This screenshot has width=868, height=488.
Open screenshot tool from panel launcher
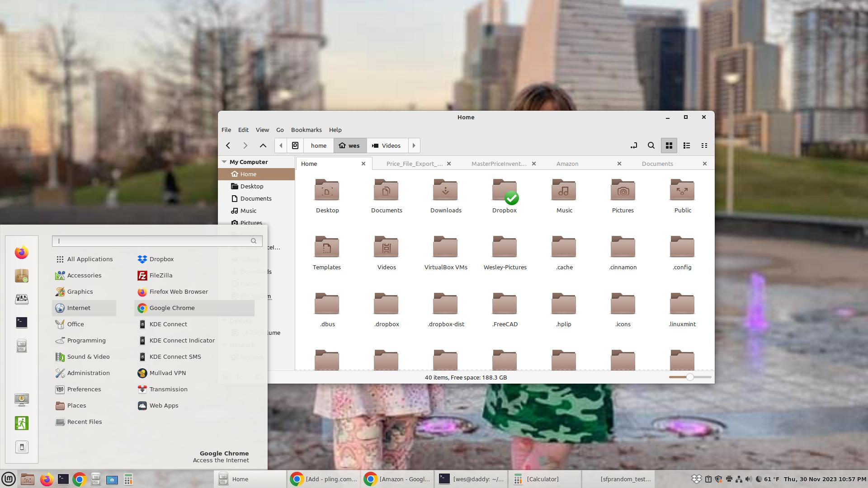pos(112,479)
